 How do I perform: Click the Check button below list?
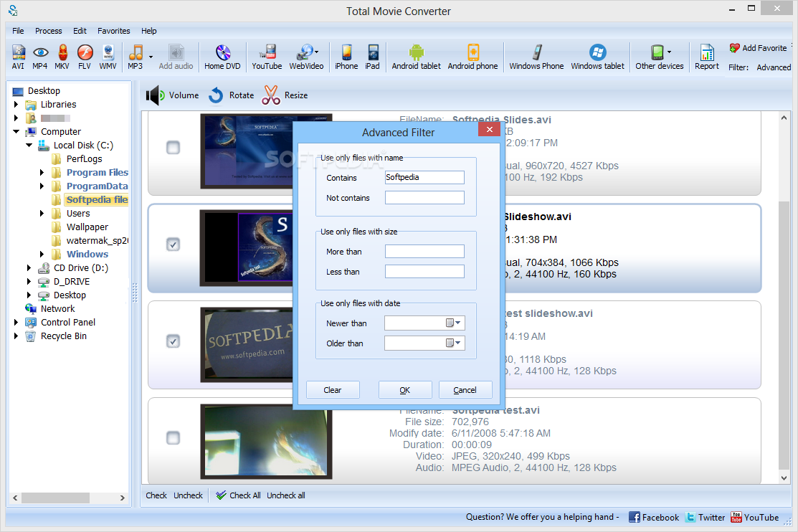pos(156,495)
